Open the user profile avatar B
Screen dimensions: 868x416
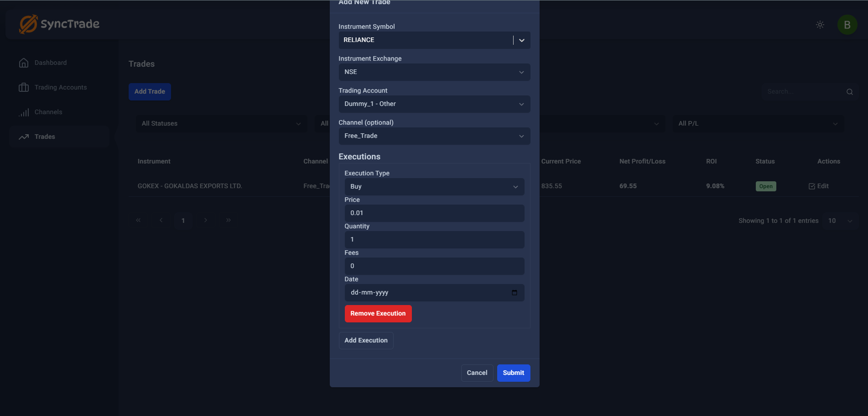pos(847,25)
